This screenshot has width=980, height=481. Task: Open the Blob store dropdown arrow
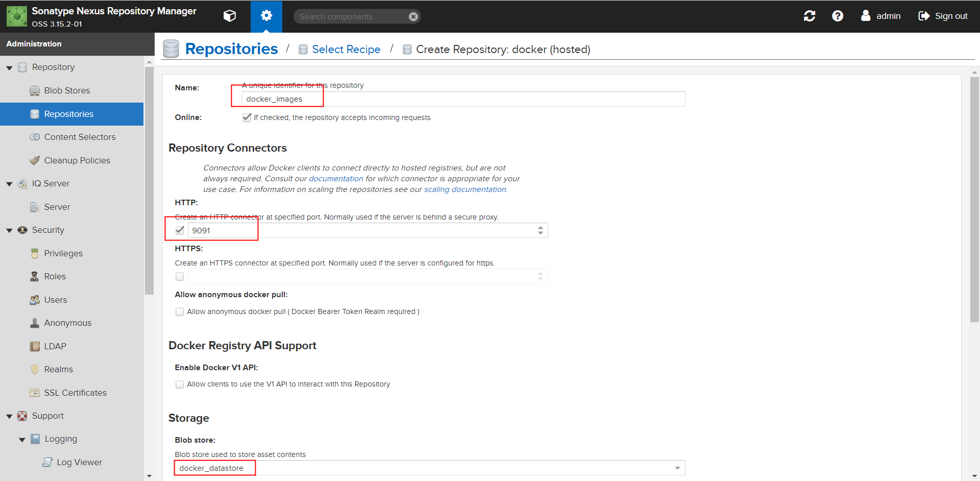click(677, 468)
